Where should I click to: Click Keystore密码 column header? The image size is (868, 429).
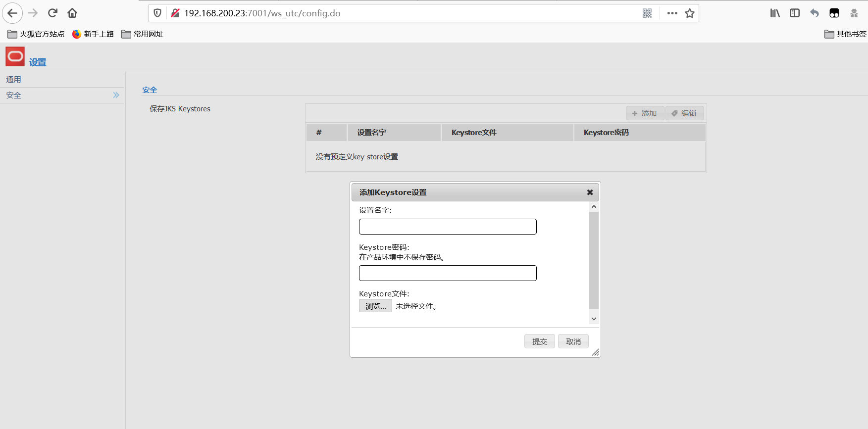pos(640,133)
